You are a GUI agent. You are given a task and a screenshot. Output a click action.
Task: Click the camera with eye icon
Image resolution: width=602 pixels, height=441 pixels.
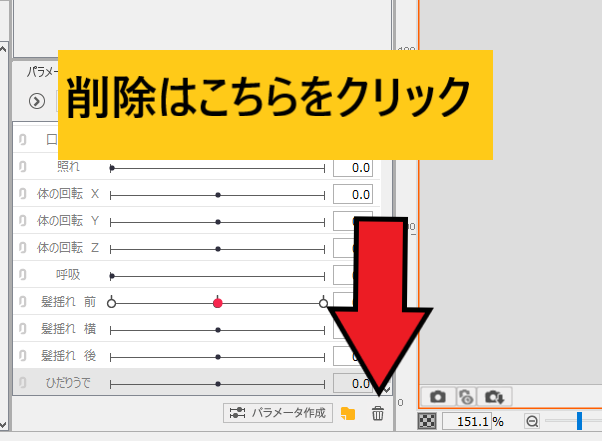pyautogui.click(x=466, y=396)
